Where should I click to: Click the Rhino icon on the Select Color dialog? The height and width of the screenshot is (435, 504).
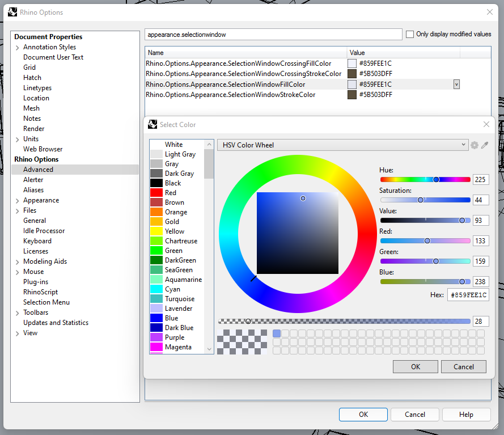[153, 124]
